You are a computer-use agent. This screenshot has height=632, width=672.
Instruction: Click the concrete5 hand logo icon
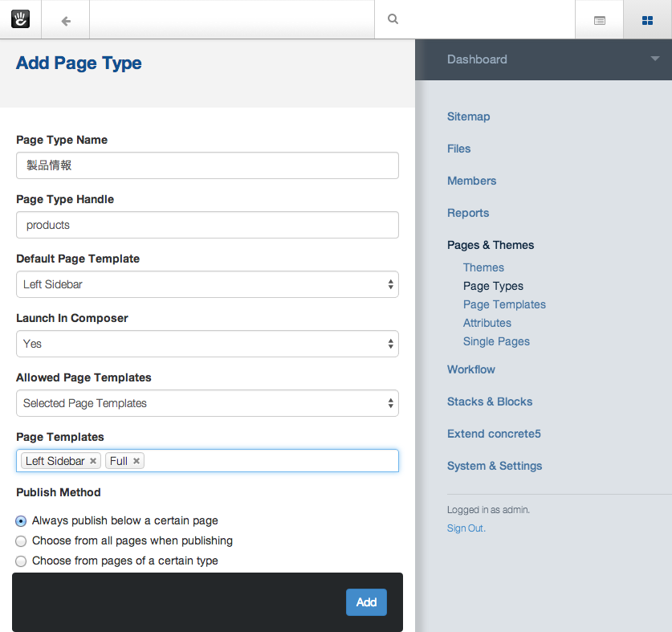[20, 18]
